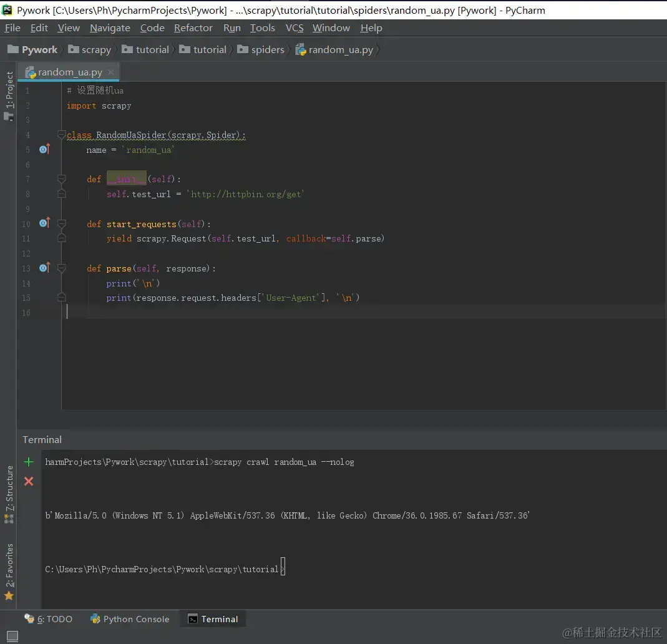Open the 2: Favorites tool window
The width and height of the screenshot is (667, 644).
(x=9, y=571)
